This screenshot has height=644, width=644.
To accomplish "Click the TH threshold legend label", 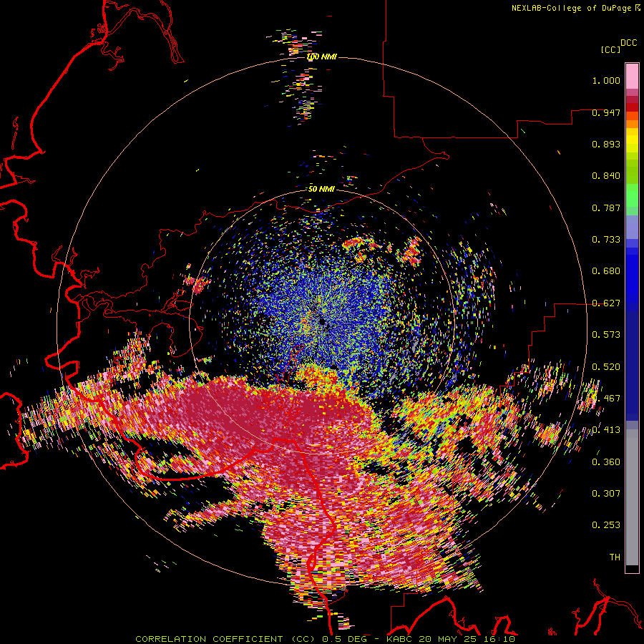I will click(615, 557).
